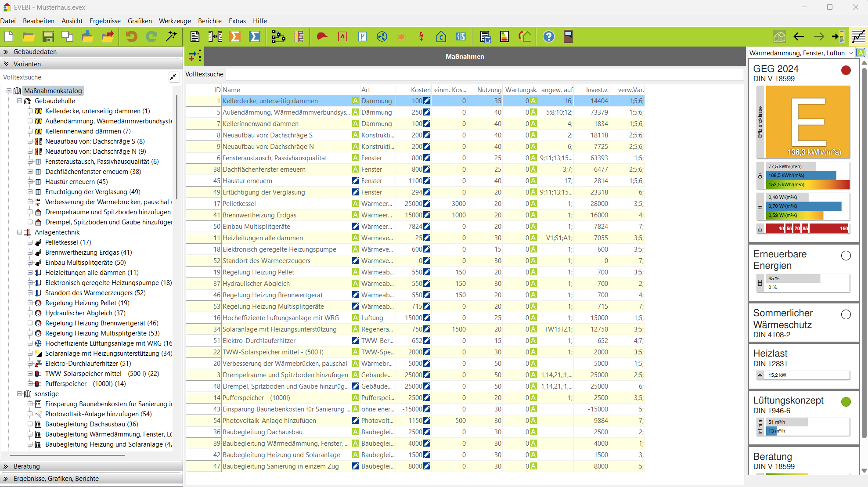Screen dimensions: 868x487
Task: Click the sun solar icon
Action: [401, 37]
